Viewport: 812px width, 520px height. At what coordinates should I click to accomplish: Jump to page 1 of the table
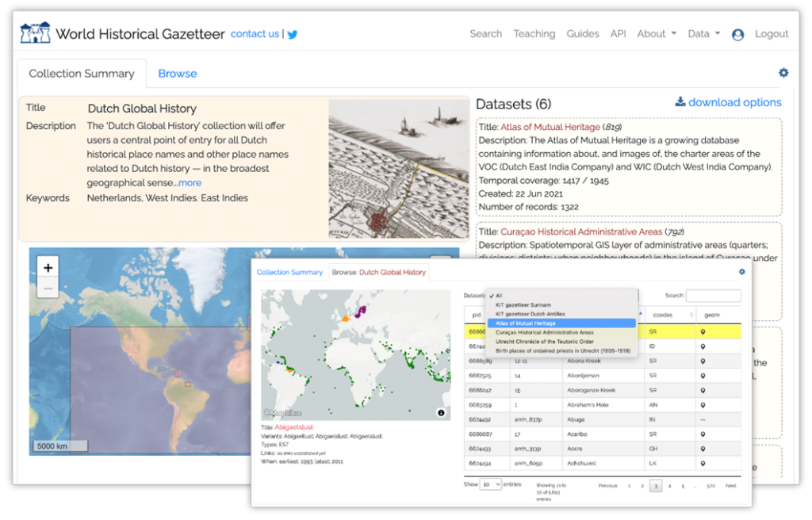[x=629, y=486]
